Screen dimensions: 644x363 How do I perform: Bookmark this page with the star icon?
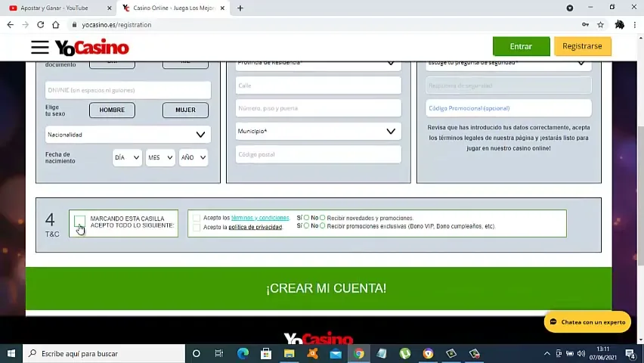click(600, 25)
